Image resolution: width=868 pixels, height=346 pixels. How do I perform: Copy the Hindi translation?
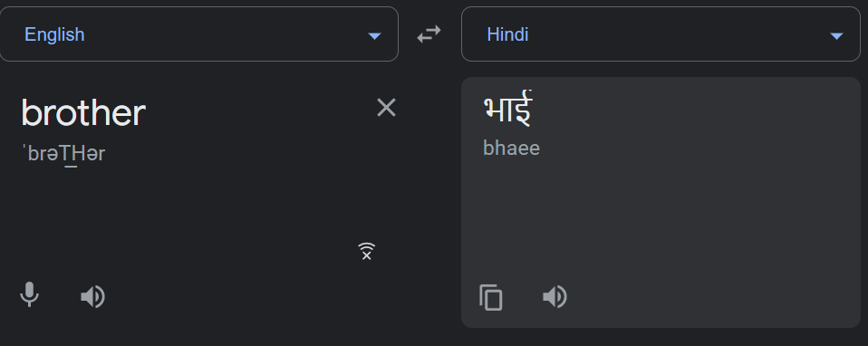coord(491,297)
